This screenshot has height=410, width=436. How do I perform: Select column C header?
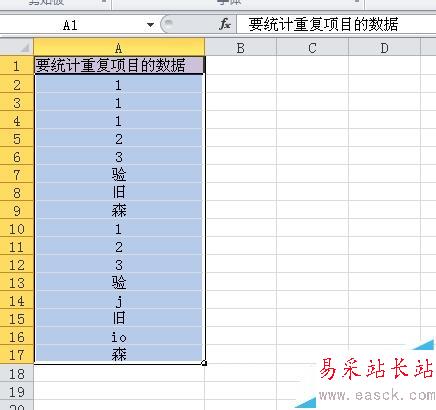(312, 47)
